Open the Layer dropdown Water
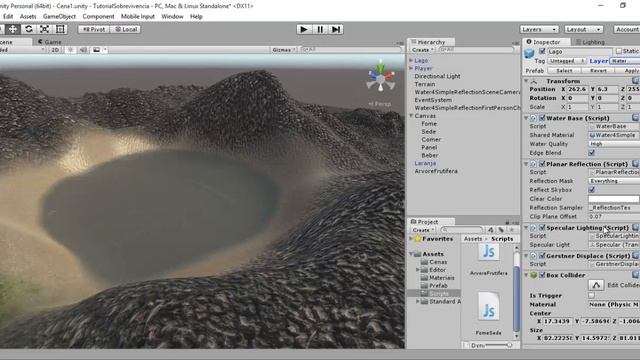This screenshot has height=360, width=640. [x=624, y=61]
